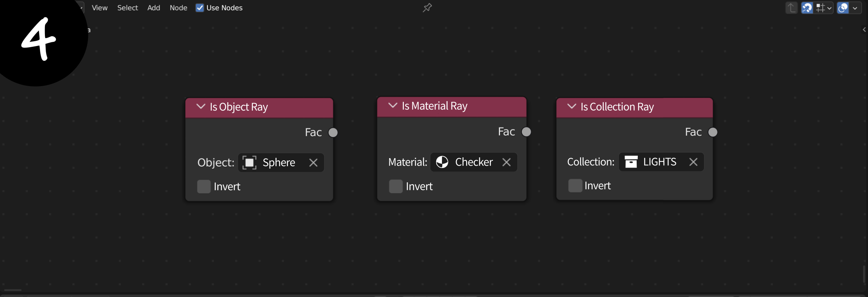Expand the sidebar with the side arrow
The height and width of the screenshot is (297, 868).
[864, 29]
